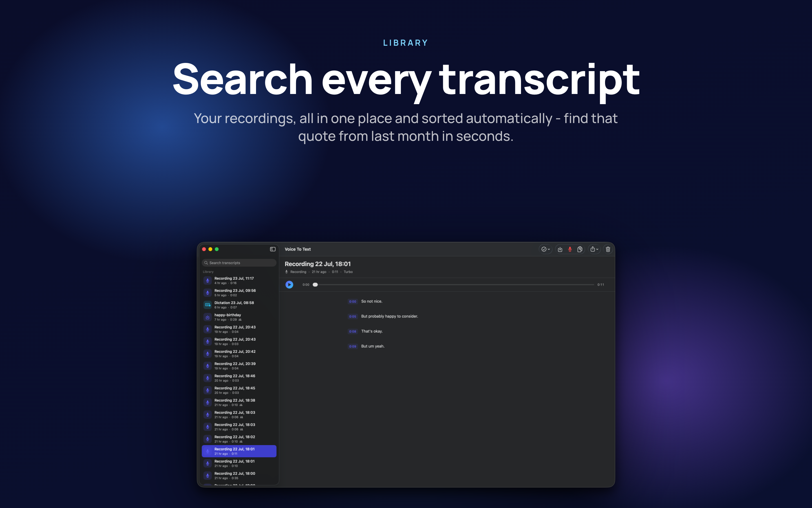Select the "But um yeah." transcript line
The height and width of the screenshot is (508, 812).
pos(372,346)
